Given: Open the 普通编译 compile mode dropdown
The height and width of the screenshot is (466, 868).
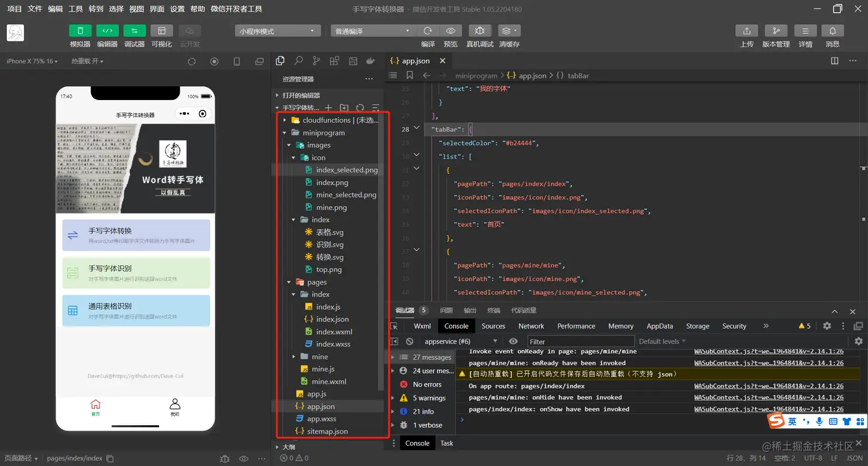Looking at the screenshot, I should click(x=373, y=31).
